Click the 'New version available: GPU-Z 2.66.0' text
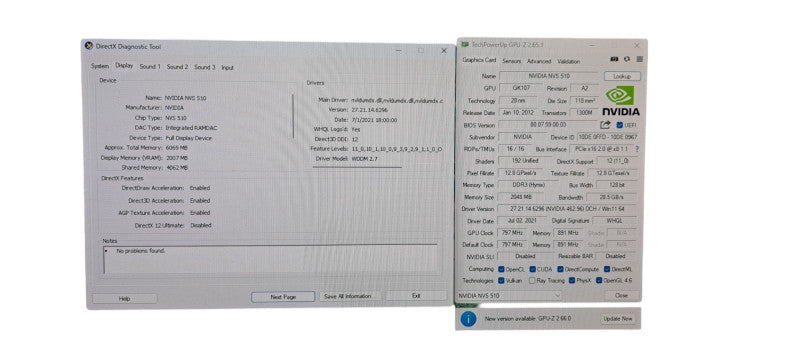The height and width of the screenshot is (360, 800). 528,319
